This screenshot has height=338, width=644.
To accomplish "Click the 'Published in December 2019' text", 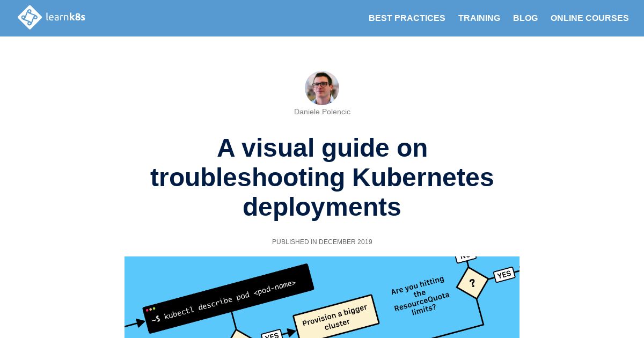I will click(x=322, y=242).
